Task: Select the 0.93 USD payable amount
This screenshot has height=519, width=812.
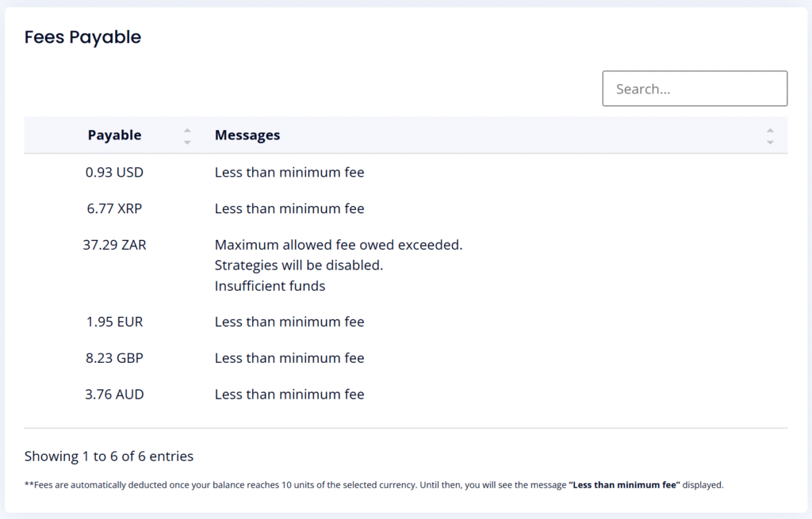Action: click(114, 172)
